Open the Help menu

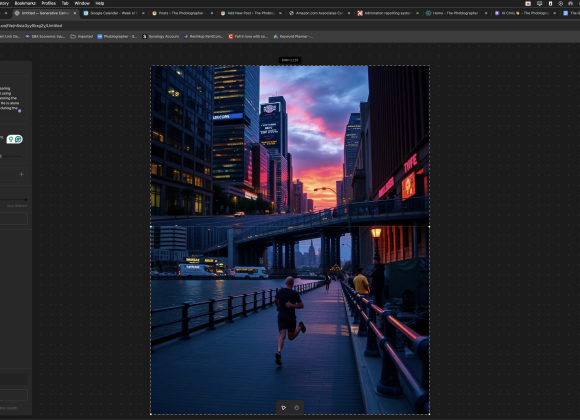tap(100, 3)
